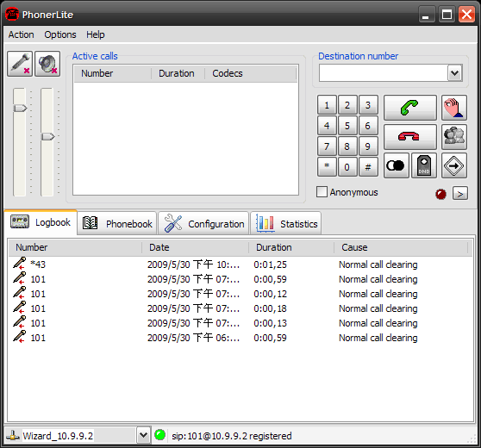Open the Options menu
Screen dimensions: 481x448
click(60, 34)
